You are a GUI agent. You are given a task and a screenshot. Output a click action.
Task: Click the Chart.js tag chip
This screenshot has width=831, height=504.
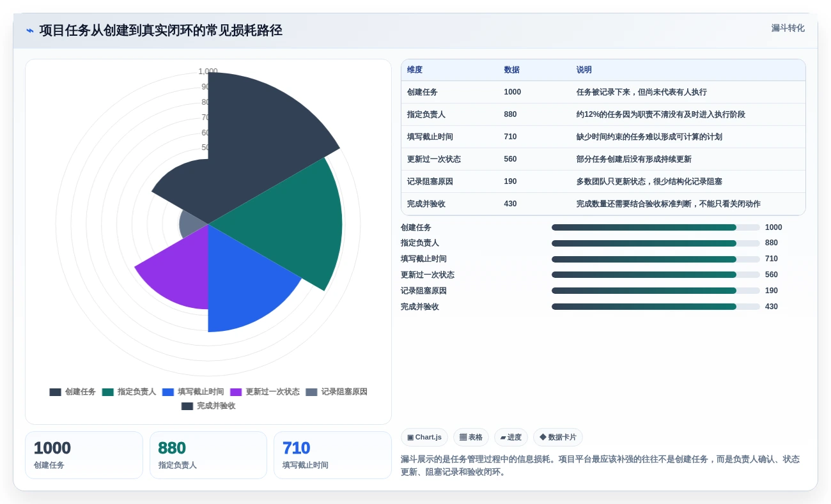pos(424,438)
